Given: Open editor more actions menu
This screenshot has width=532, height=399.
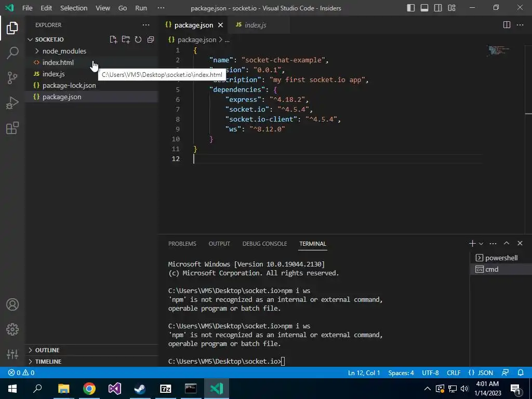Looking at the screenshot, I should tap(520, 25).
